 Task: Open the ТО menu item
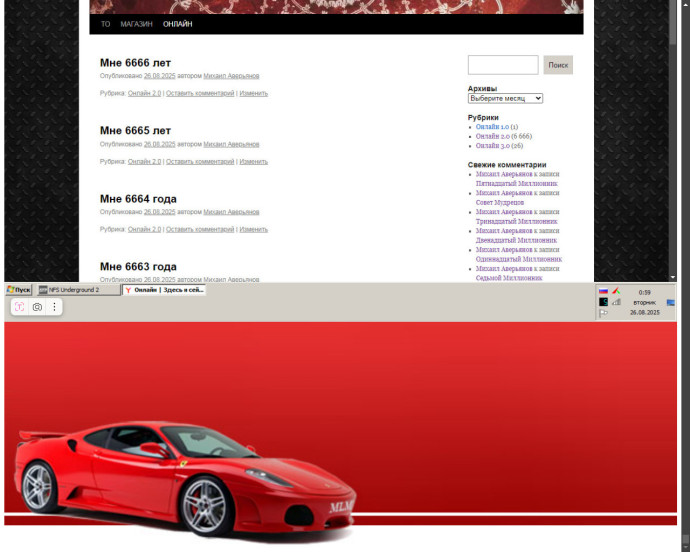[x=106, y=24]
